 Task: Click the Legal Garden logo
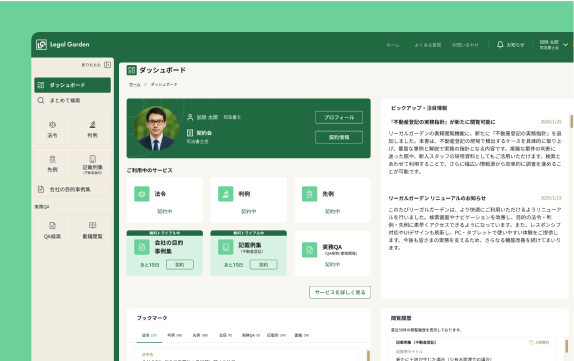coord(63,45)
